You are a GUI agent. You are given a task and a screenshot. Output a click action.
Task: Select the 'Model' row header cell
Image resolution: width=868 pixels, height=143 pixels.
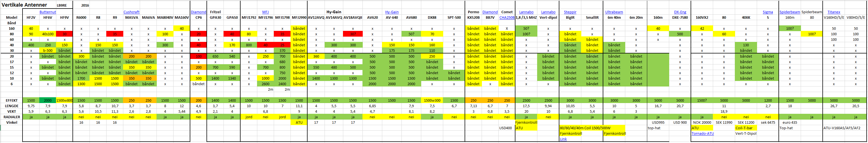pyautogui.click(x=12, y=18)
